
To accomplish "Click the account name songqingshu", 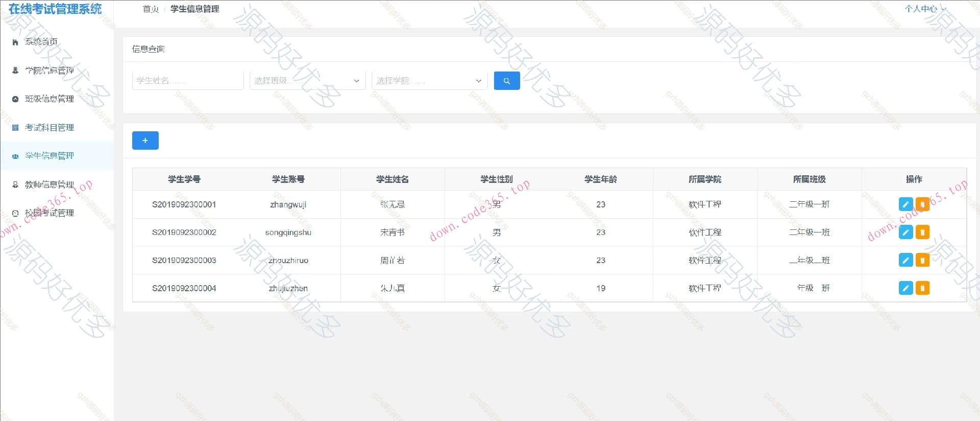I will tap(288, 232).
